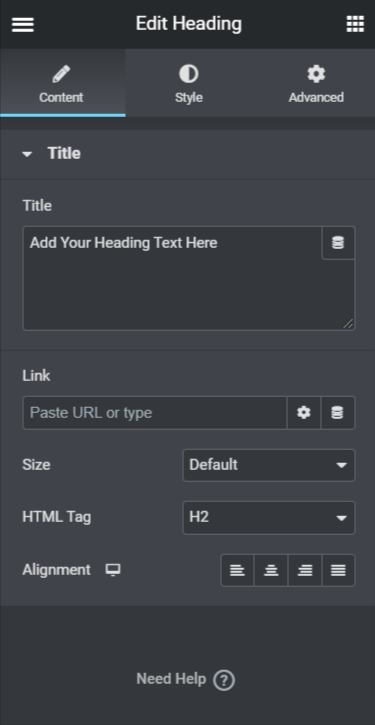
Task: Click into the Title text area
Action: 172,278
